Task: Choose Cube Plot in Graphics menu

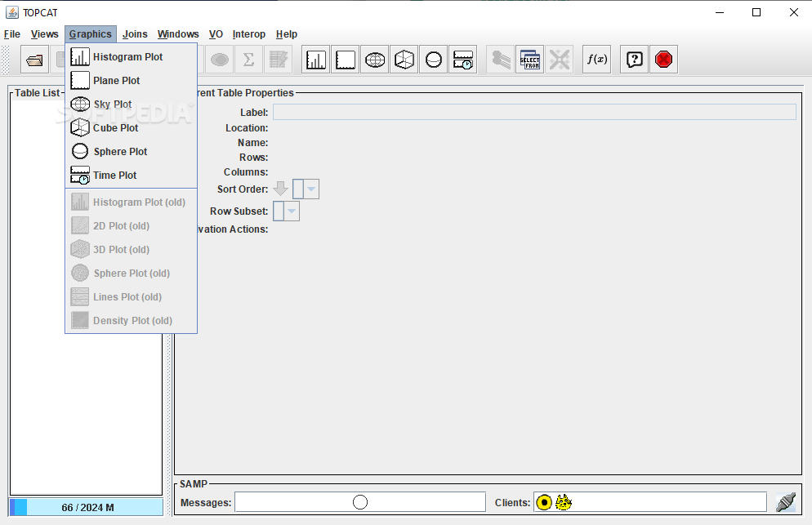Action: [x=131, y=128]
